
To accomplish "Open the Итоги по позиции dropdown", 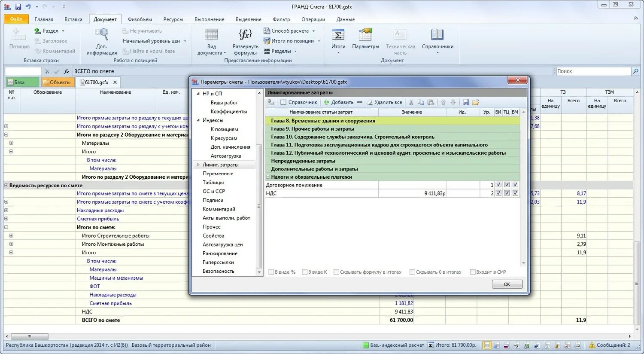I will pos(292,41).
